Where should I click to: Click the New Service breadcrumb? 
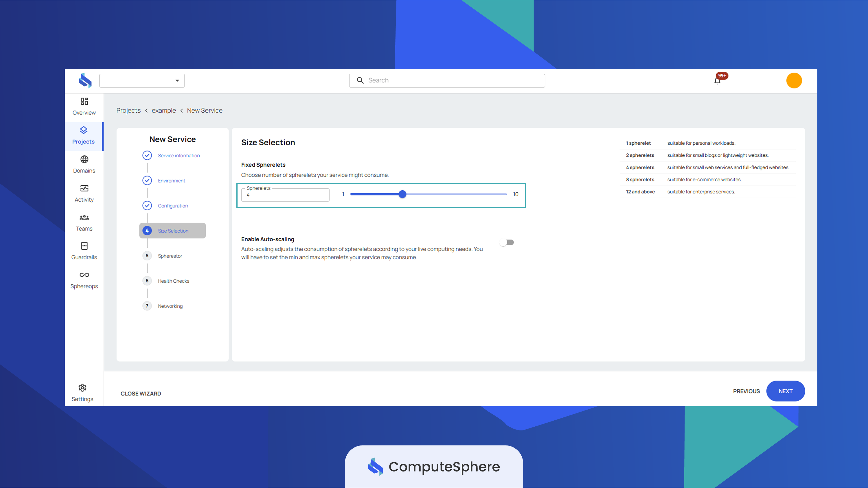click(x=205, y=111)
